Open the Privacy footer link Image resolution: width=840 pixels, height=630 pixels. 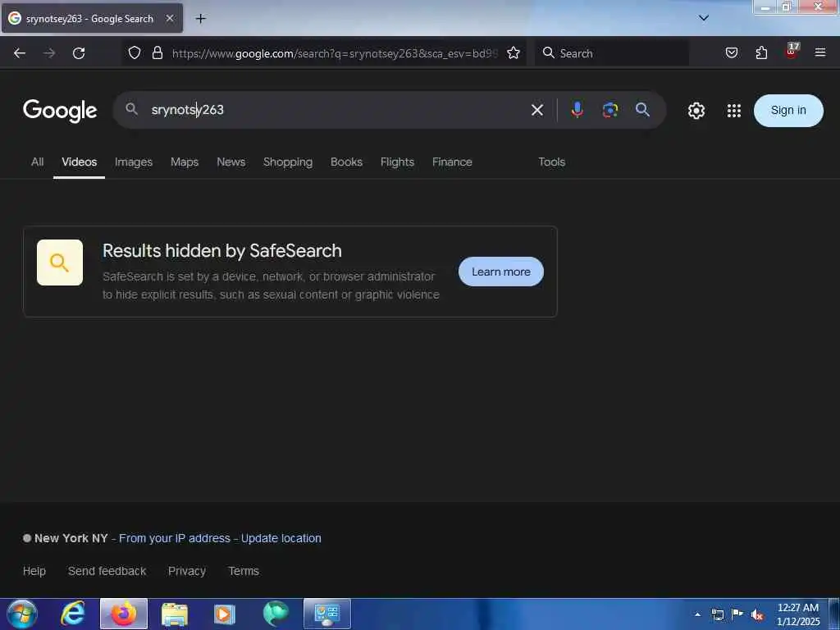(187, 571)
